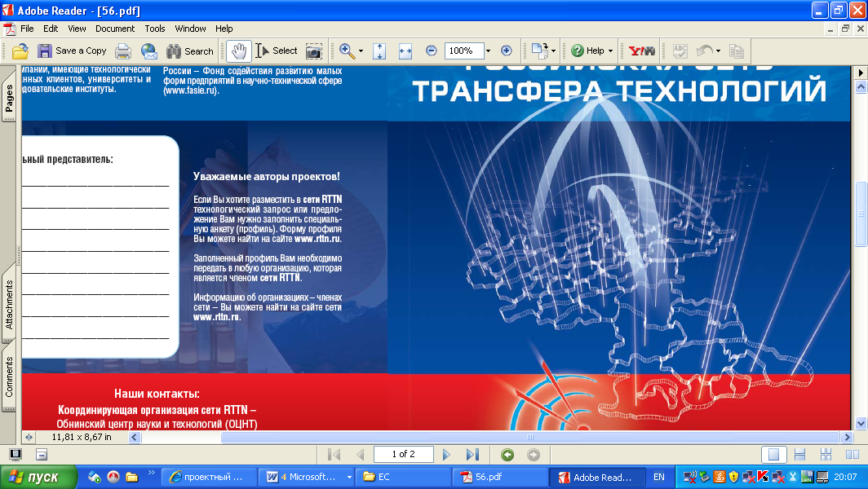Screen dimensions: 868x489
Task: Click the 100% zoom value field
Action: point(464,51)
